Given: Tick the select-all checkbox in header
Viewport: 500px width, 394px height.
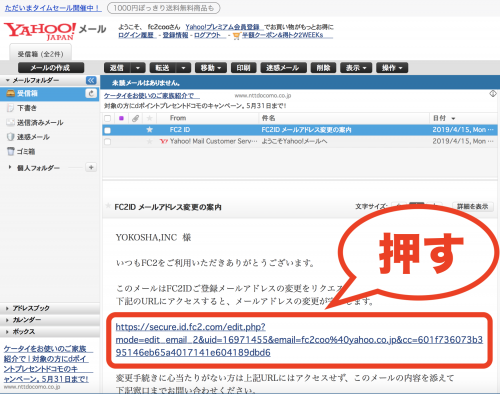Looking at the screenshot, I should 107,118.
